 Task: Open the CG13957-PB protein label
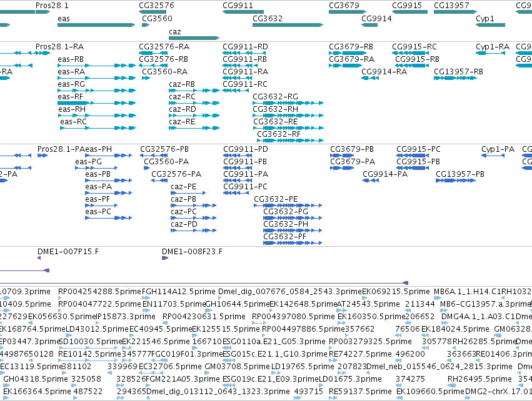tap(459, 174)
